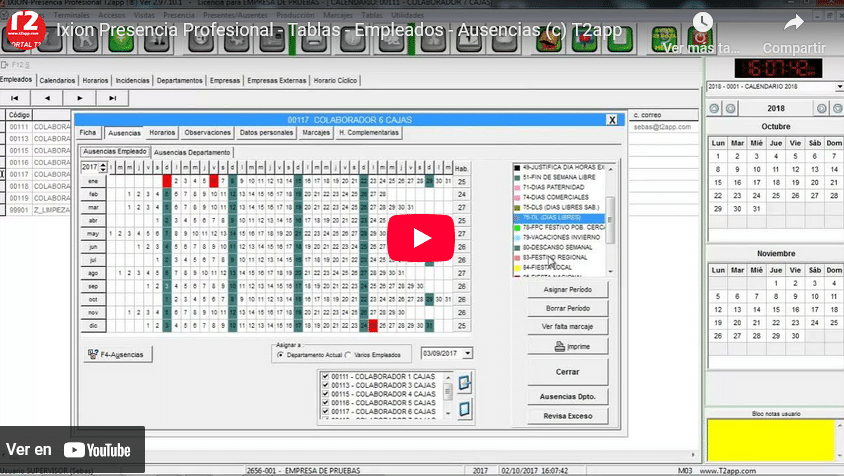Go to first employee record
Viewport: 844px width, 476px height.
point(15,98)
